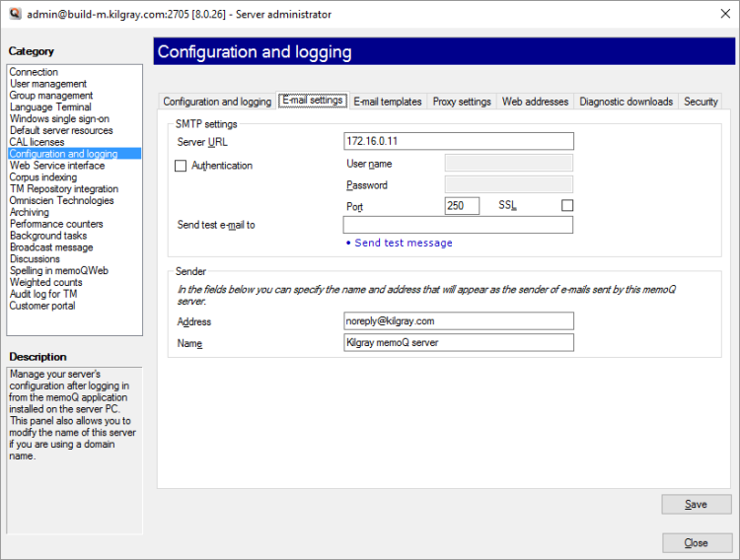Click the Close button
Image resolution: width=740 pixels, height=560 pixels.
697,543
